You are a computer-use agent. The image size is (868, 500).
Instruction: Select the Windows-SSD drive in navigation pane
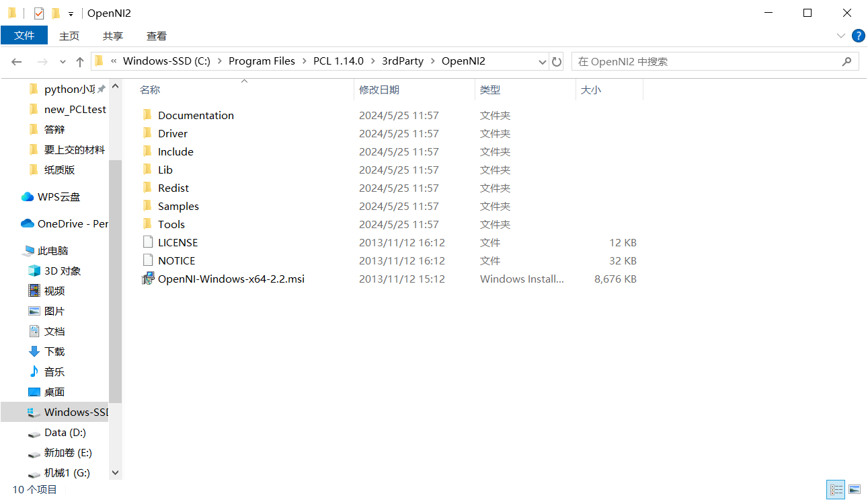point(54,412)
